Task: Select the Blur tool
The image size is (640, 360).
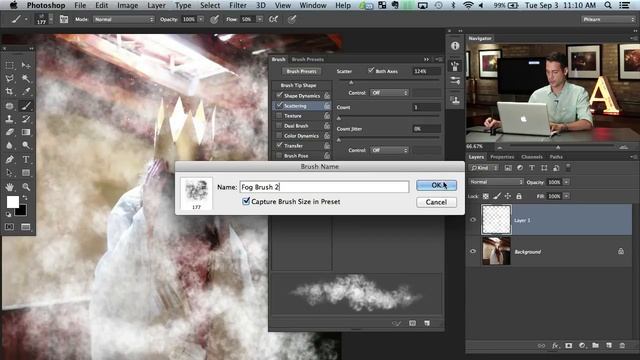Action: (x=10, y=145)
